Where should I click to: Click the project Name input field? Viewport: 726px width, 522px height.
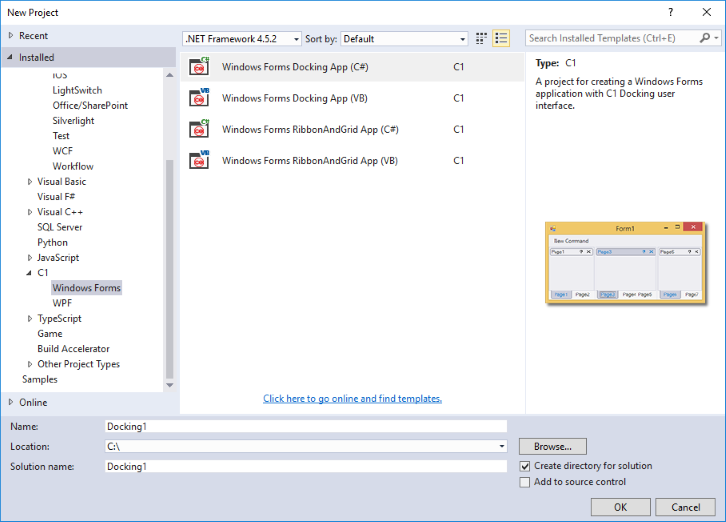306,426
